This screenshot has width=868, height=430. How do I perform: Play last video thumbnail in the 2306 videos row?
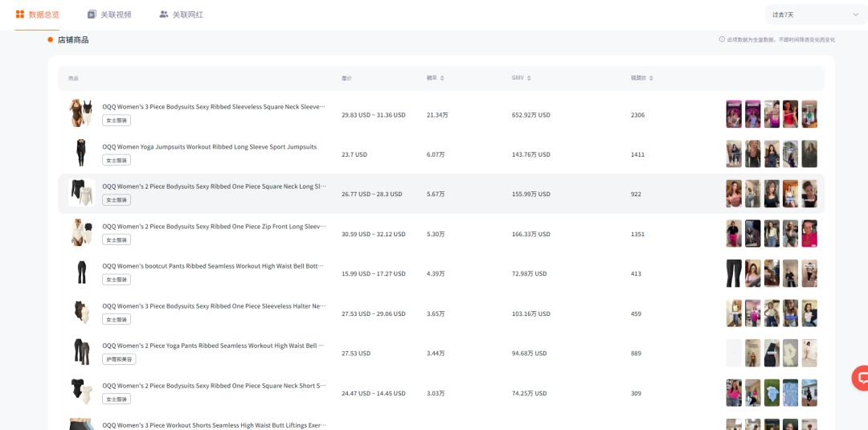tap(809, 114)
